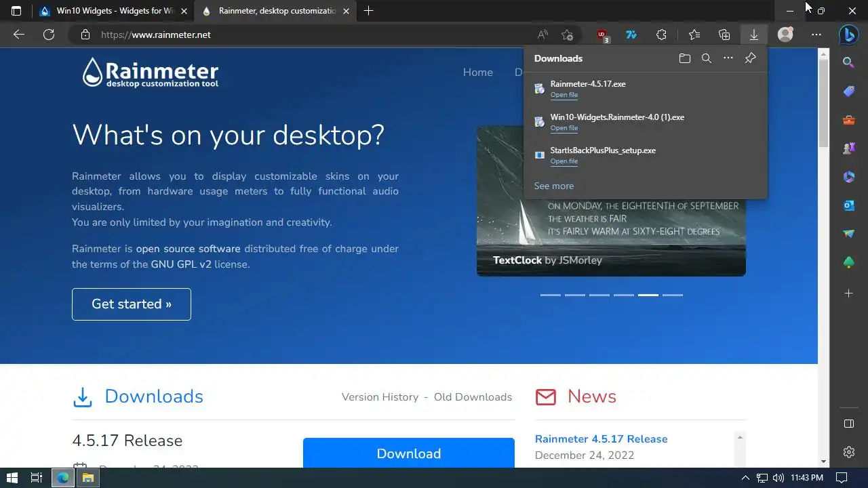View site information lock icon
Screen dimensions: 868x488
[85, 35]
